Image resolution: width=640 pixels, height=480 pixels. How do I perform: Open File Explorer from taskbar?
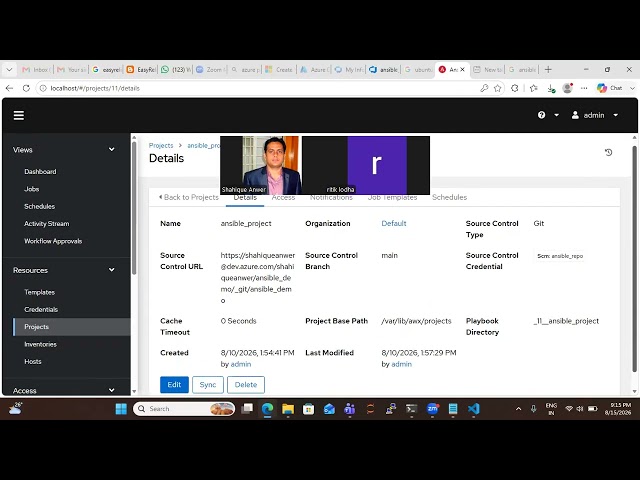(x=288, y=409)
